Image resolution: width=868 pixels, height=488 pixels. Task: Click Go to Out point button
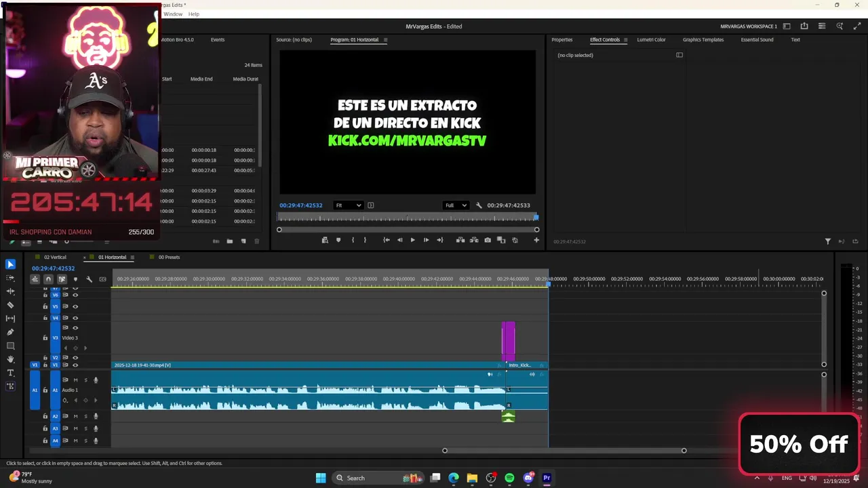439,240
